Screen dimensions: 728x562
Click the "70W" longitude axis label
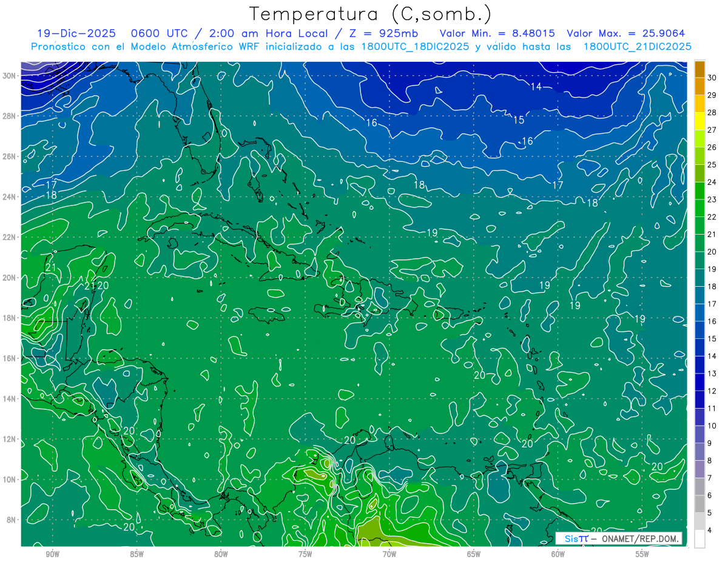point(389,554)
